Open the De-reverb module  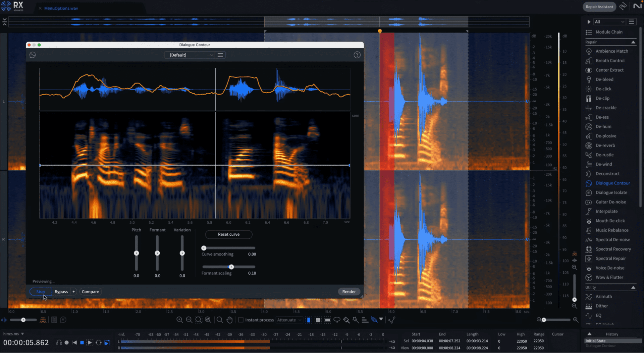pos(605,145)
